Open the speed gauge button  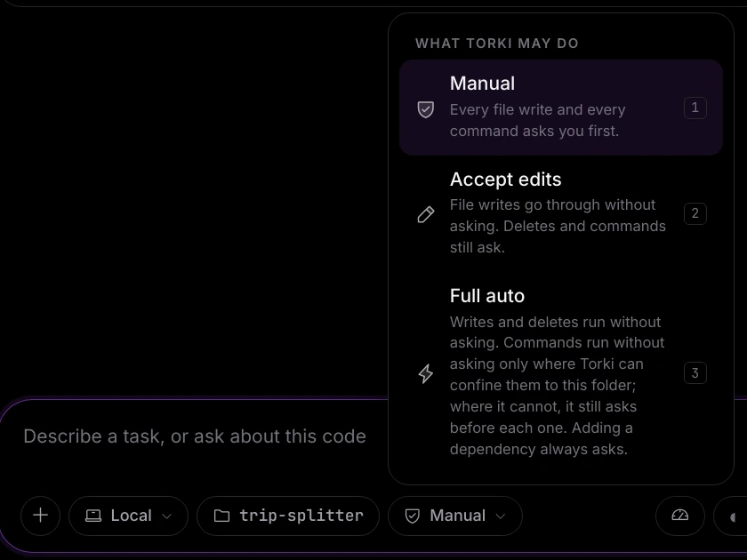[679, 516]
